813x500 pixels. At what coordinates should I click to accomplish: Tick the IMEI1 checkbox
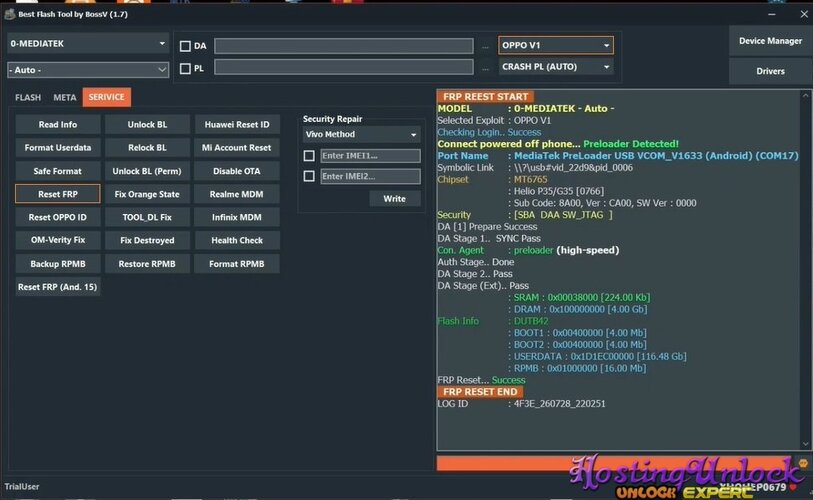click(x=309, y=156)
